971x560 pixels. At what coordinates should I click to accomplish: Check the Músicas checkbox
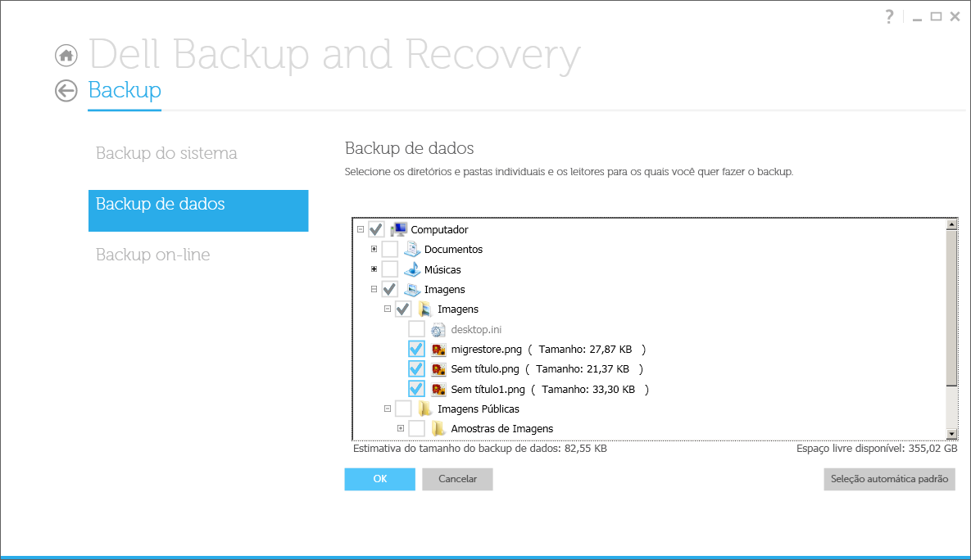click(x=389, y=270)
